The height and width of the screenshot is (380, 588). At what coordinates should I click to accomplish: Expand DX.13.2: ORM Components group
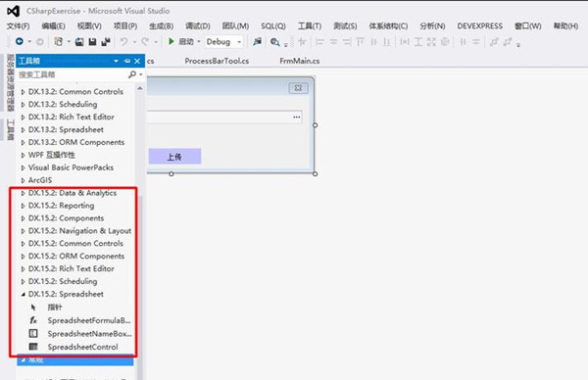coord(23,142)
